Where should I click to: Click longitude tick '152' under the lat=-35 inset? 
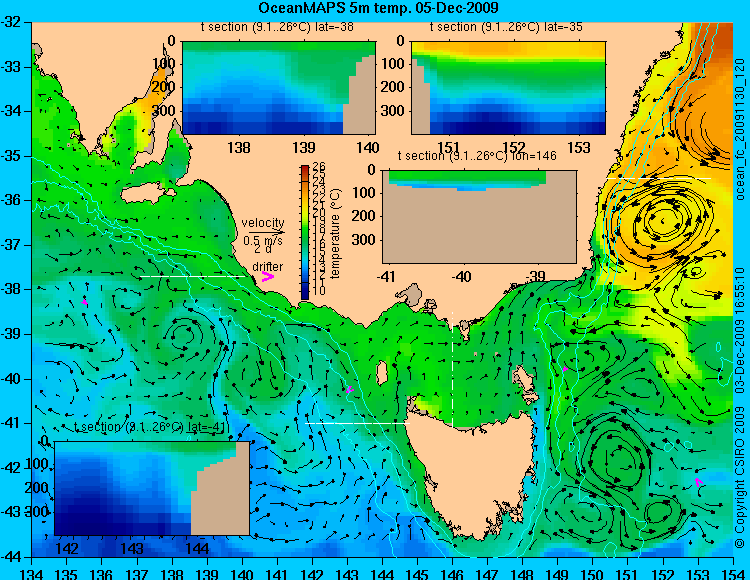point(514,147)
